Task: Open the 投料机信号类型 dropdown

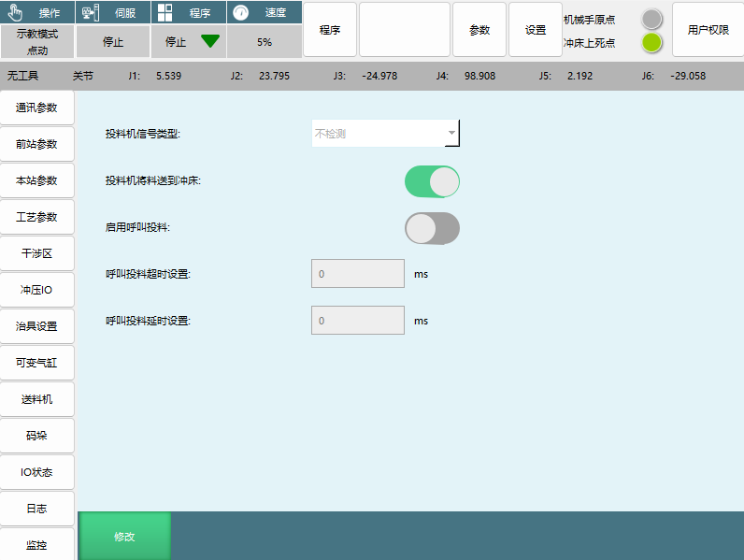Action: coord(385,134)
